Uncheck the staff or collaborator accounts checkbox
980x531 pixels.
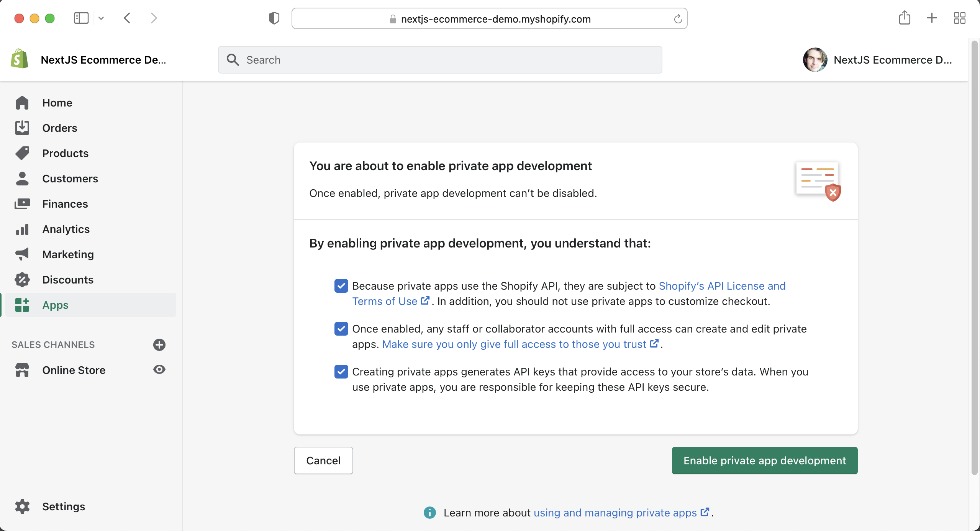(341, 329)
